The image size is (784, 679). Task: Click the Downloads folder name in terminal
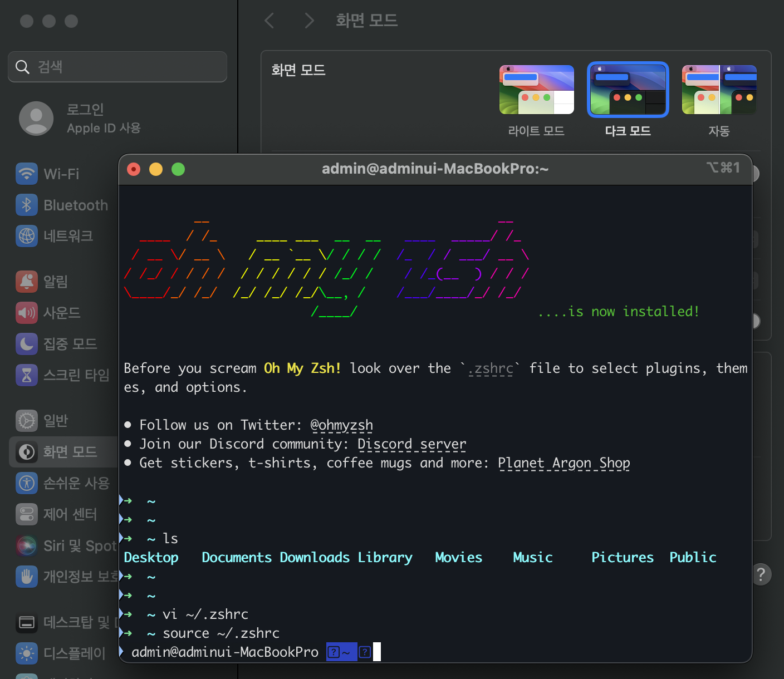(x=315, y=558)
